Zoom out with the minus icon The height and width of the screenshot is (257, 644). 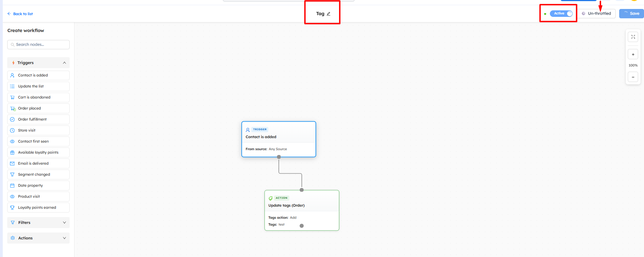[x=633, y=77]
